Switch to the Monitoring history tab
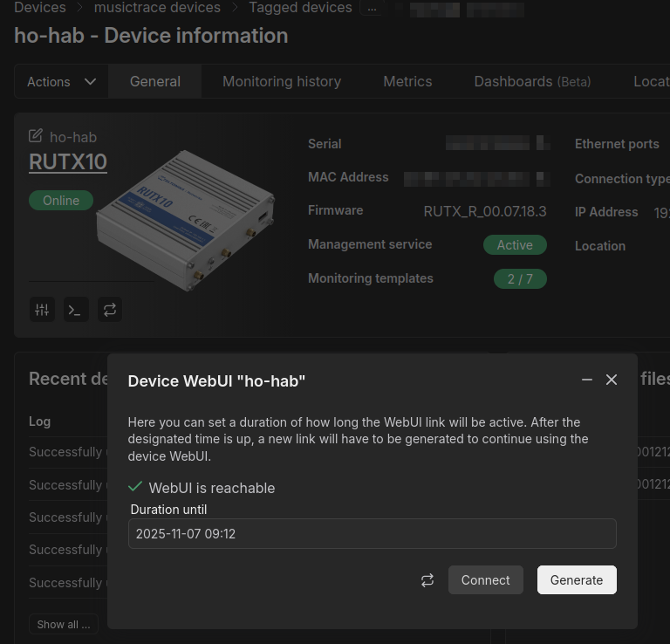 (x=281, y=81)
